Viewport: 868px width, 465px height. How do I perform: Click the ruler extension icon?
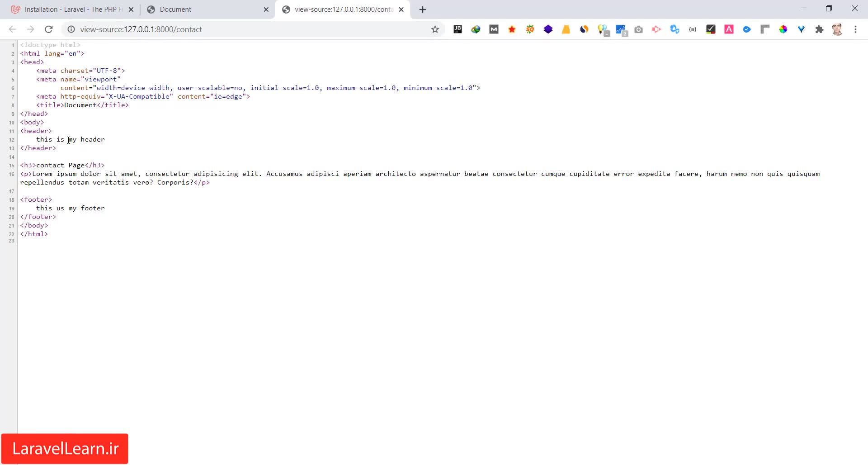point(765,29)
